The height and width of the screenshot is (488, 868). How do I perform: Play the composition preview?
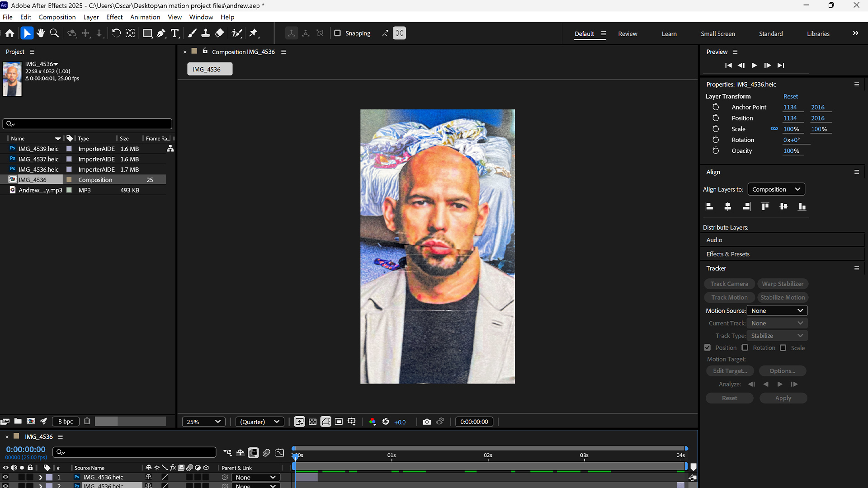[754, 65]
